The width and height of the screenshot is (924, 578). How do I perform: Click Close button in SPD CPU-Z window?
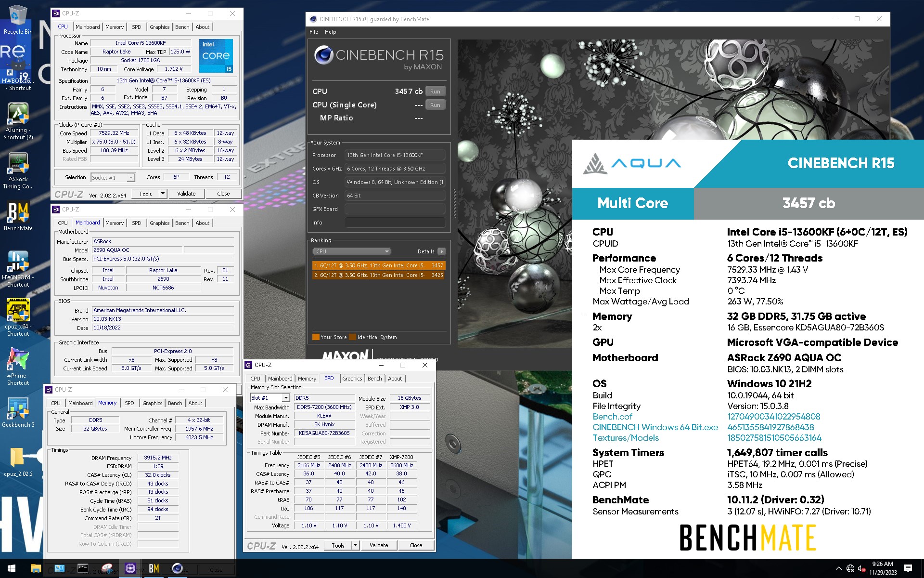(416, 545)
